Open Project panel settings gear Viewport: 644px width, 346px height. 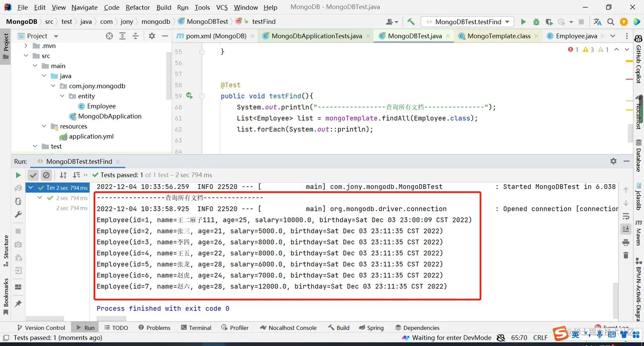coord(152,36)
